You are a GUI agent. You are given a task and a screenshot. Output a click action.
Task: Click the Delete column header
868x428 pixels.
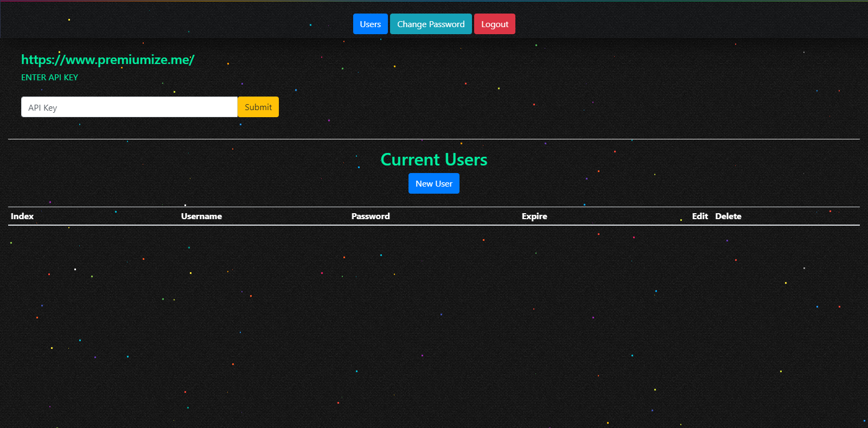(x=728, y=216)
